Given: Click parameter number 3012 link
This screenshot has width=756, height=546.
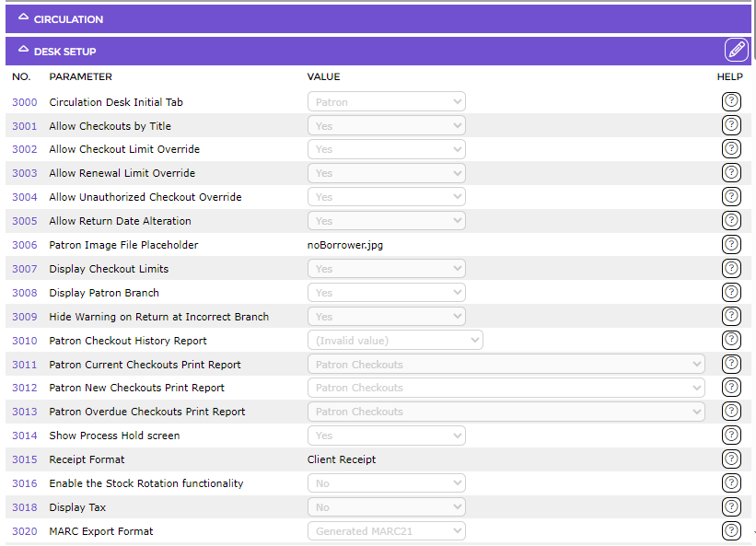Looking at the screenshot, I should pyautogui.click(x=25, y=388).
